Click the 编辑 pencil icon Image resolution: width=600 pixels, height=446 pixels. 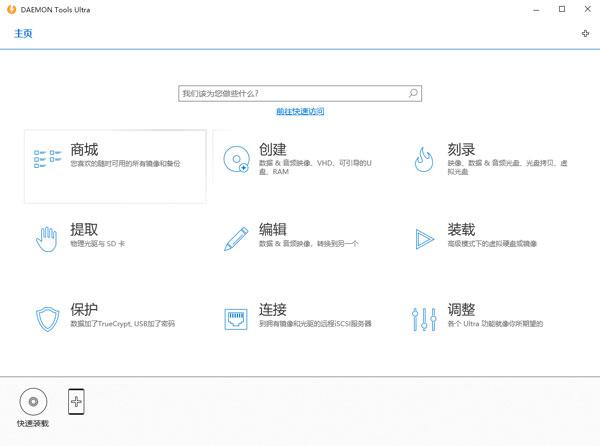tap(236, 238)
